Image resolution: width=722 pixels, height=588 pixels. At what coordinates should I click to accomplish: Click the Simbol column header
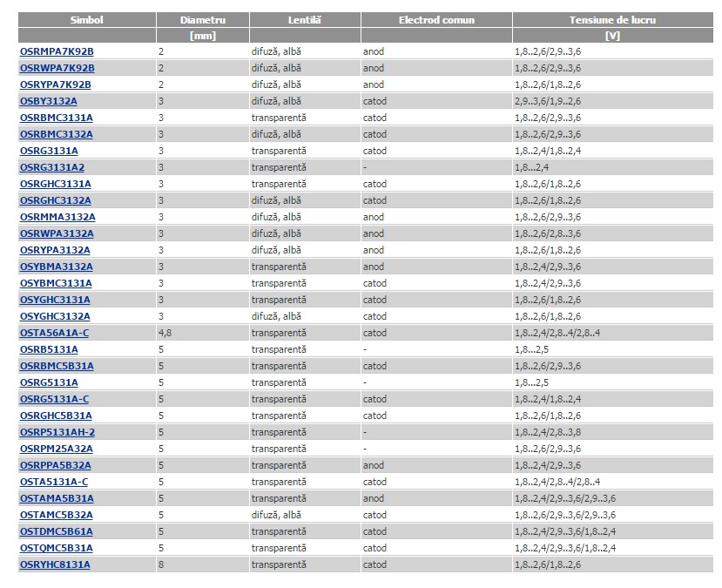[86, 20]
